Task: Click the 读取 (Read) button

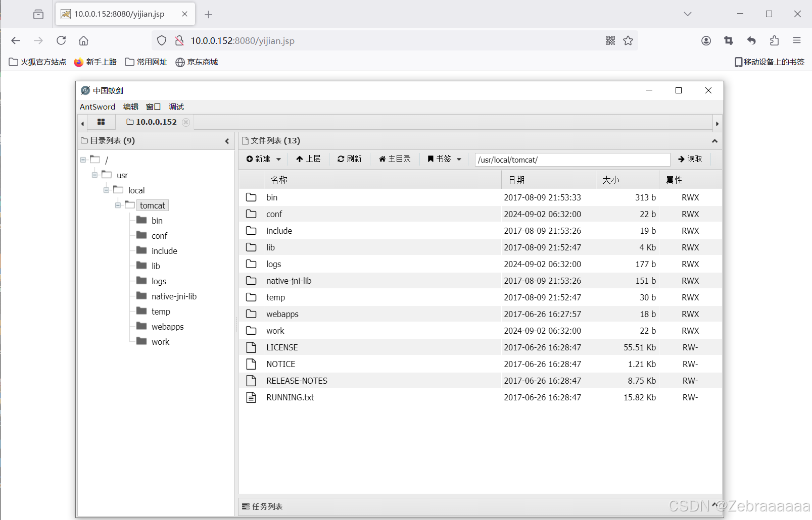Action: [690, 159]
